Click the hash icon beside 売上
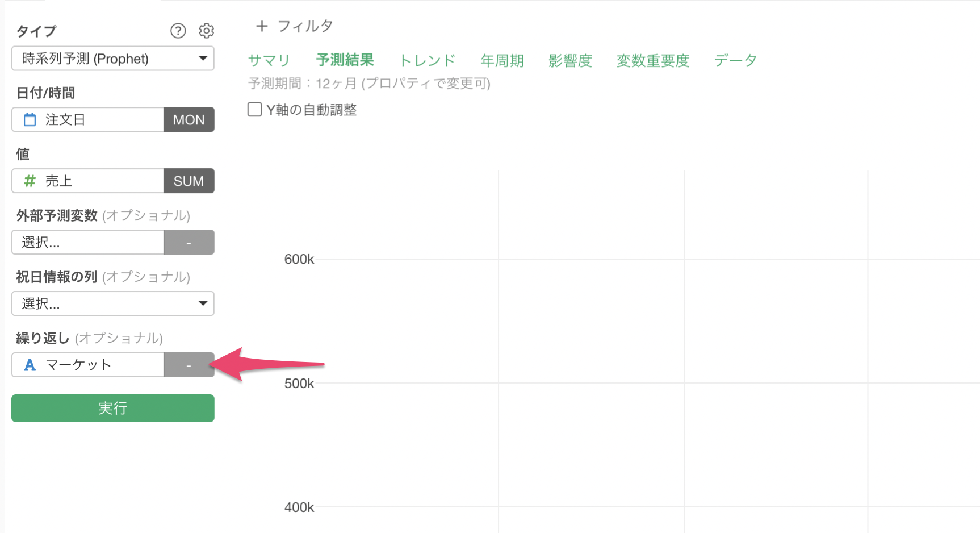Image resolution: width=980 pixels, height=533 pixels. pyautogui.click(x=30, y=181)
